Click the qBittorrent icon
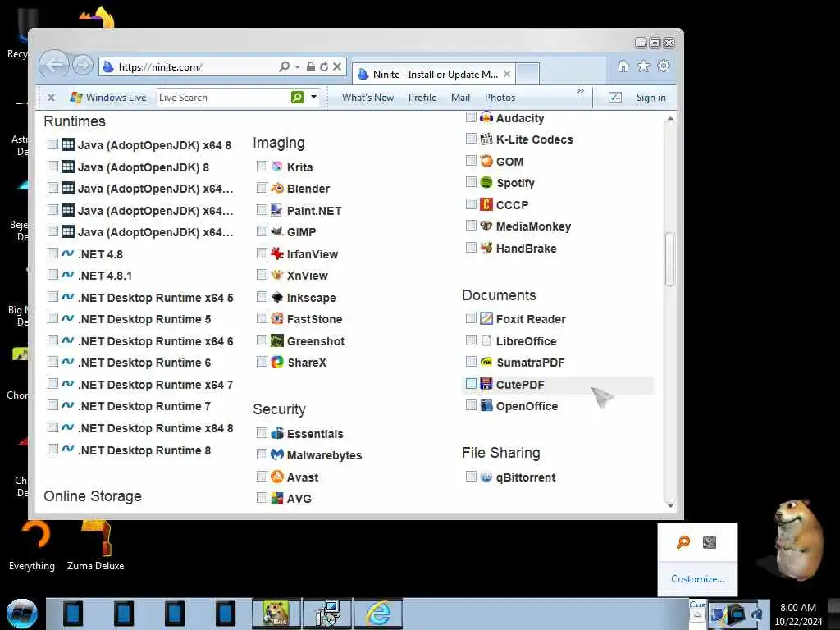Screen dimensions: 840x630 click(486, 477)
